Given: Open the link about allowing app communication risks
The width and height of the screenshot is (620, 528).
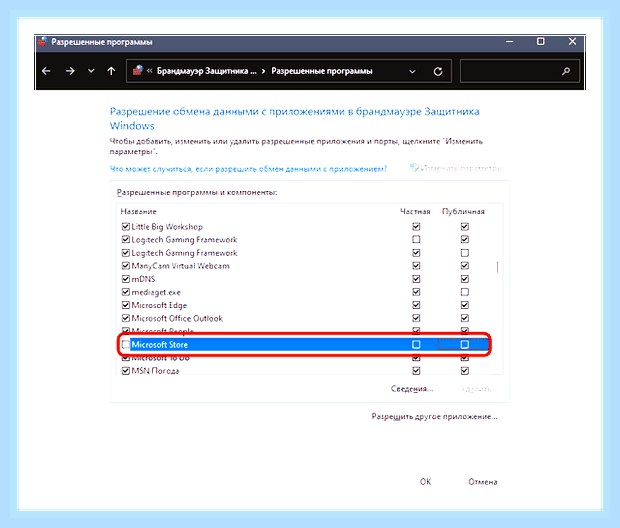Looking at the screenshot, I should (x=248, y=169).
